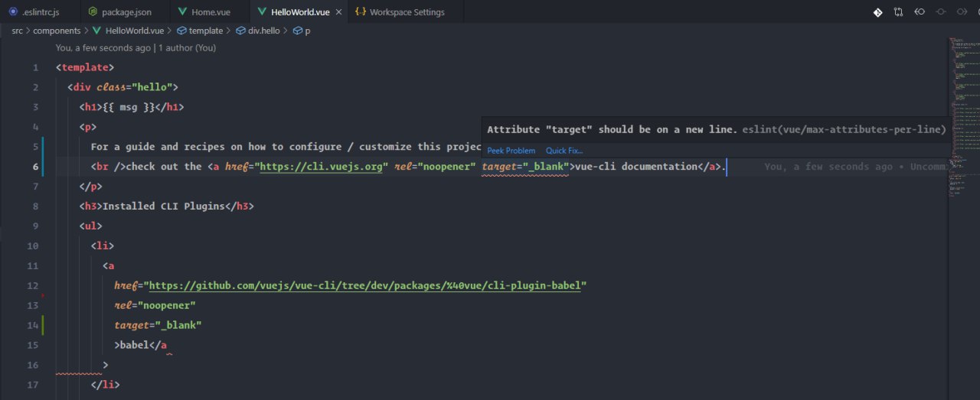Click 'Installed CLI Plugins' heading text
Viewport: 980px width, 400px height.
point(164,206)
